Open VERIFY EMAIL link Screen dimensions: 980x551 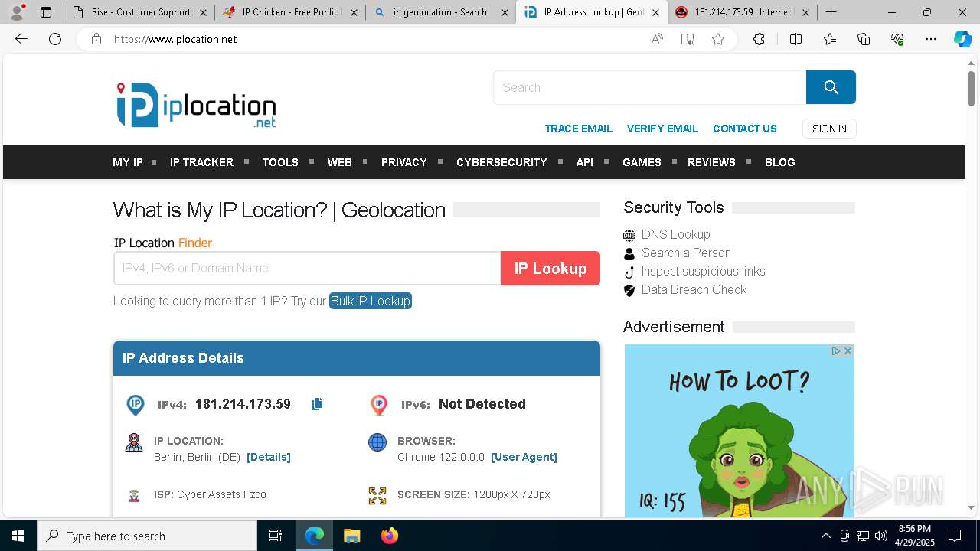(662, 129)
